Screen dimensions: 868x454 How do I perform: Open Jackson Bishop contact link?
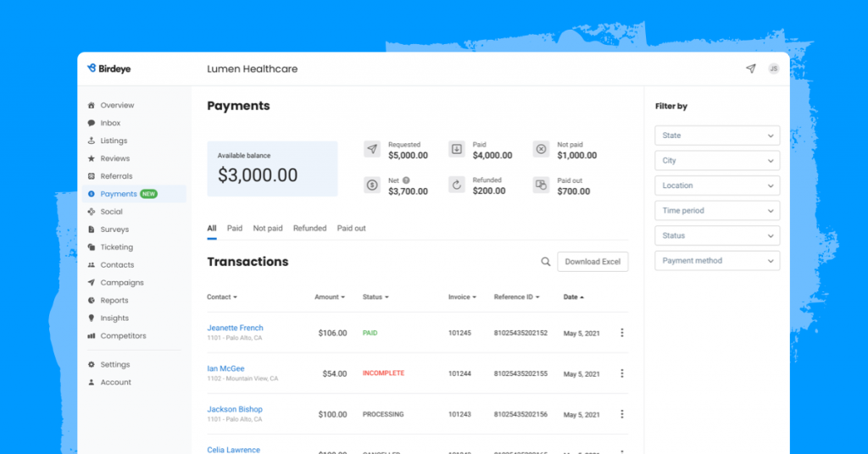235,409
